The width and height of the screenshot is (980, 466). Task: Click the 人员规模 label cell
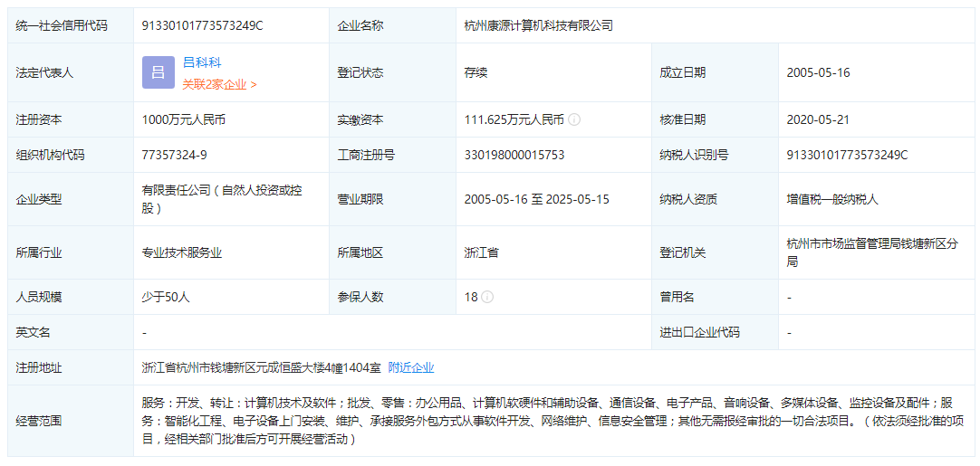71,297
